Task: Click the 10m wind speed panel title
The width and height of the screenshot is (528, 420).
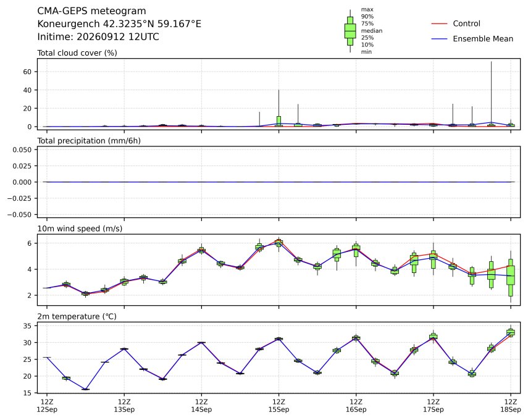Action: [80, 229]
